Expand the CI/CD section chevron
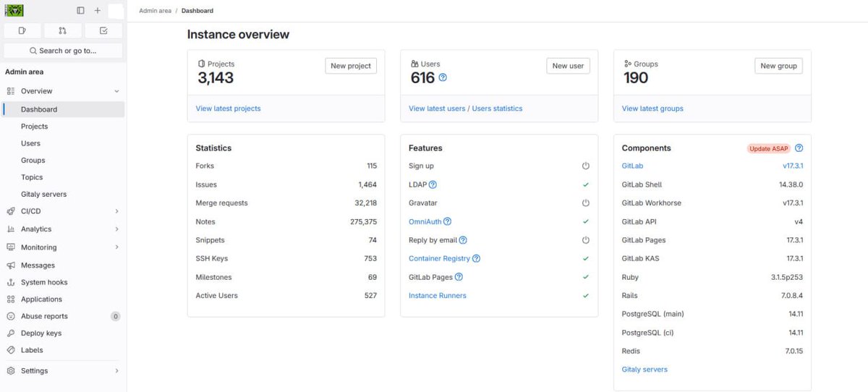 coord(116,211)
